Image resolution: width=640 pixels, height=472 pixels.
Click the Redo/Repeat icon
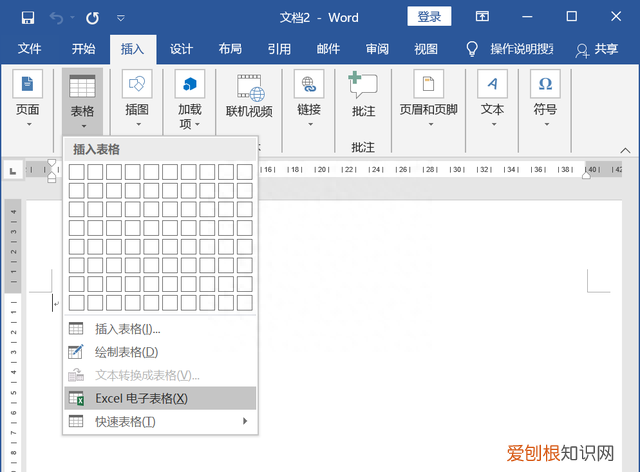coord(92,18)
